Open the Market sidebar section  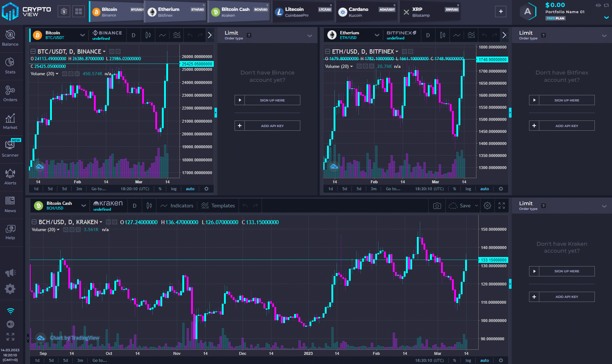pos(10,121)
